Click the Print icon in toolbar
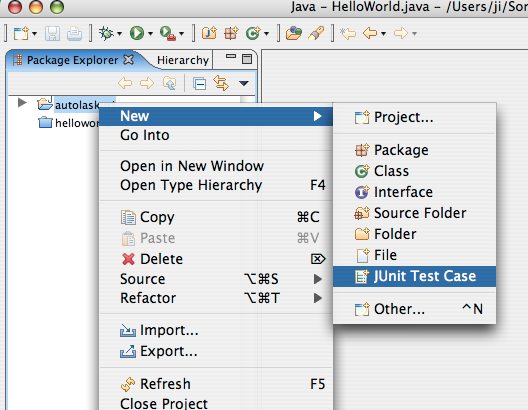 pos(74,34)
